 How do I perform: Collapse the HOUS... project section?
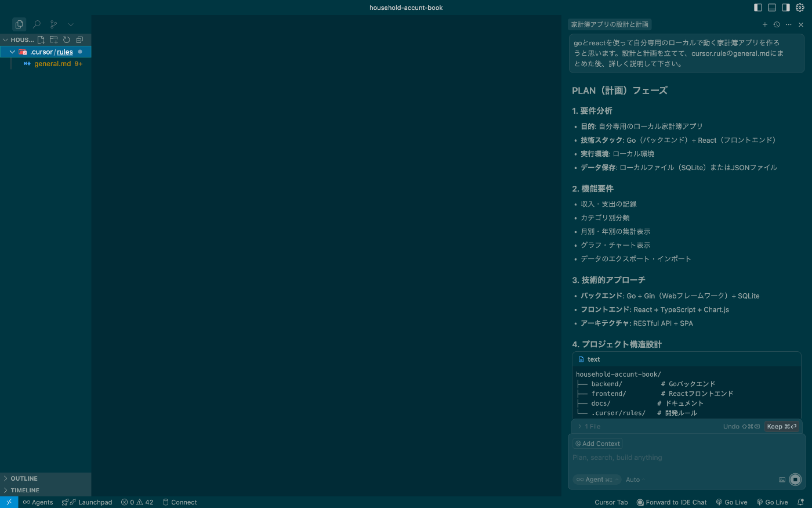[x=5, y=40]
